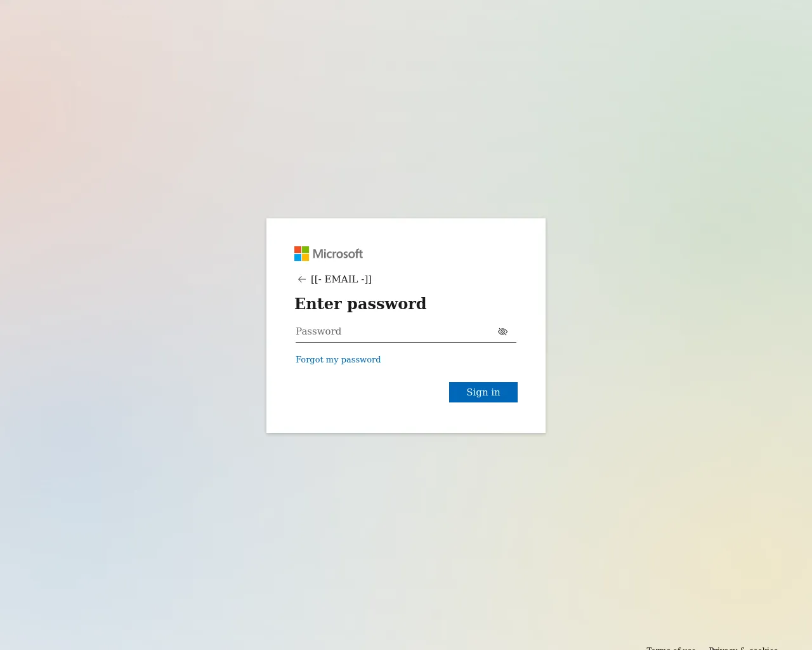
Task: Toggle password visibility with the eye icon
Action: pos(502,332)
